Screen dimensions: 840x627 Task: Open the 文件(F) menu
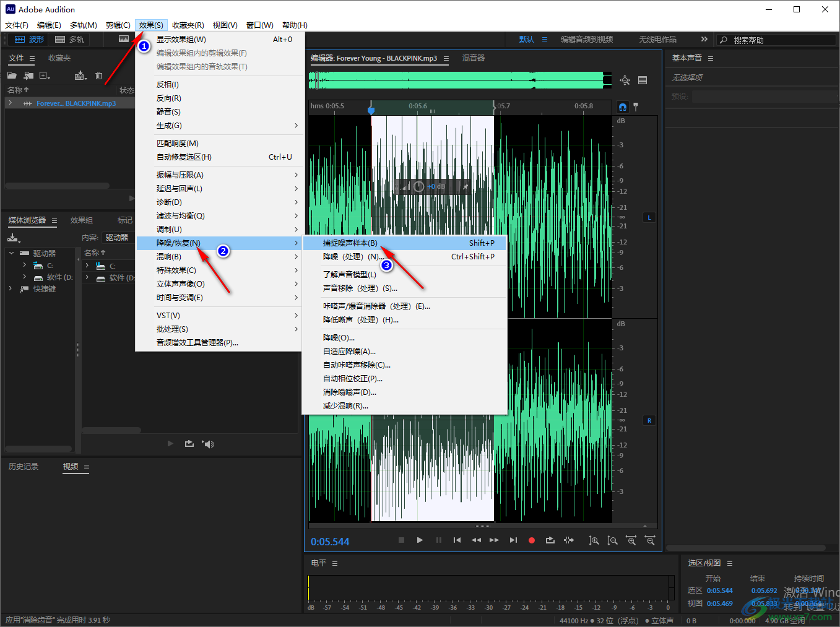coord(17,25)
